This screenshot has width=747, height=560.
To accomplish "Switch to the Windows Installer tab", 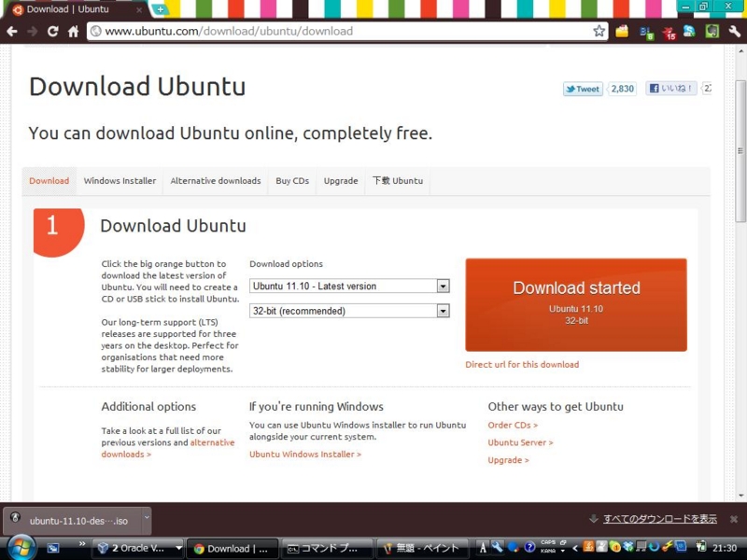I will pos(120,181).
